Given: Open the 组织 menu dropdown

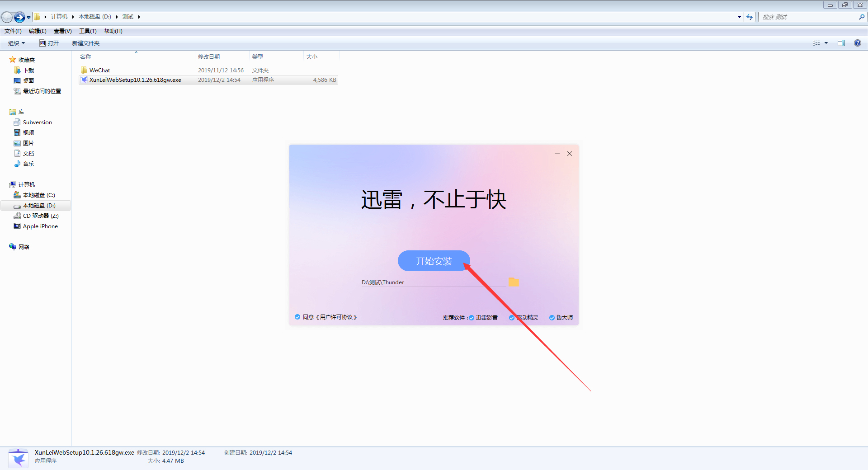Looking at the screenshot, I should click(16, 43).
